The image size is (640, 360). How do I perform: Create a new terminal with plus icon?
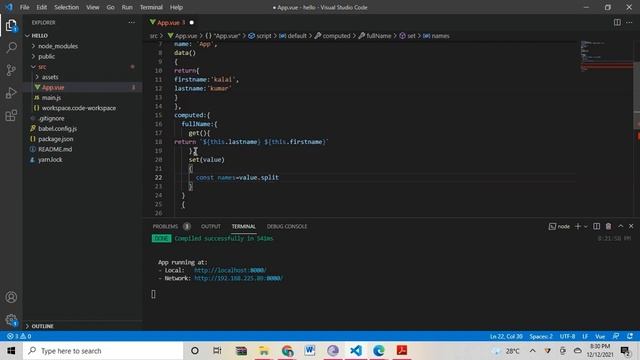578,226
